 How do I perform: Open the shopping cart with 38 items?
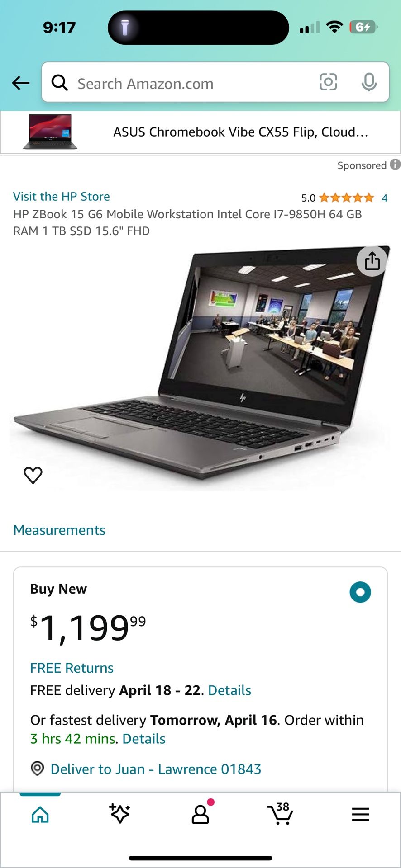click(280, 814)
